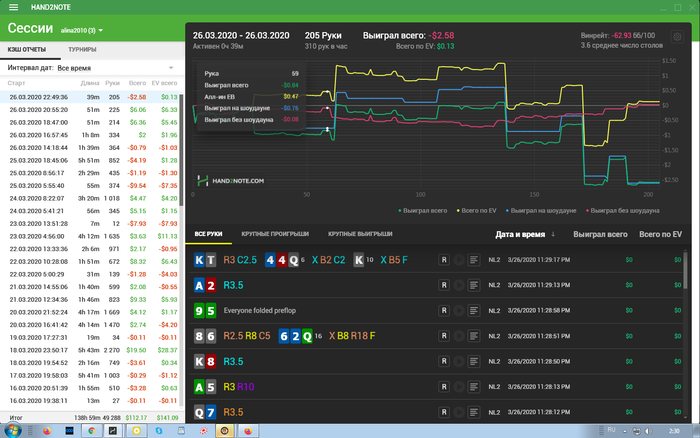Image resolution: width=700 pixels, height=438 pixels.
Task: Open hand text view for K 8 hand
Action: [x=474, y=361]
